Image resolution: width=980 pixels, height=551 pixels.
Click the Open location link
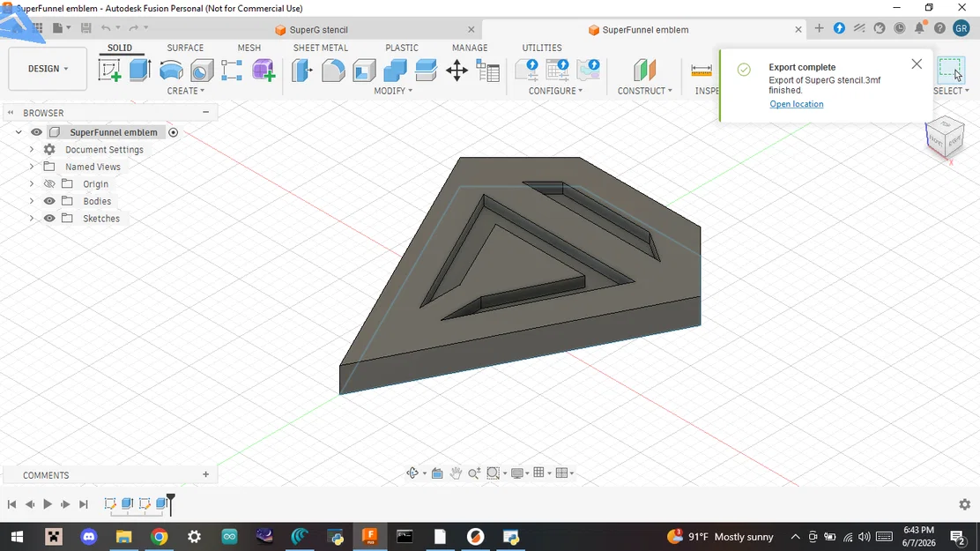click(x=797, y=104)
